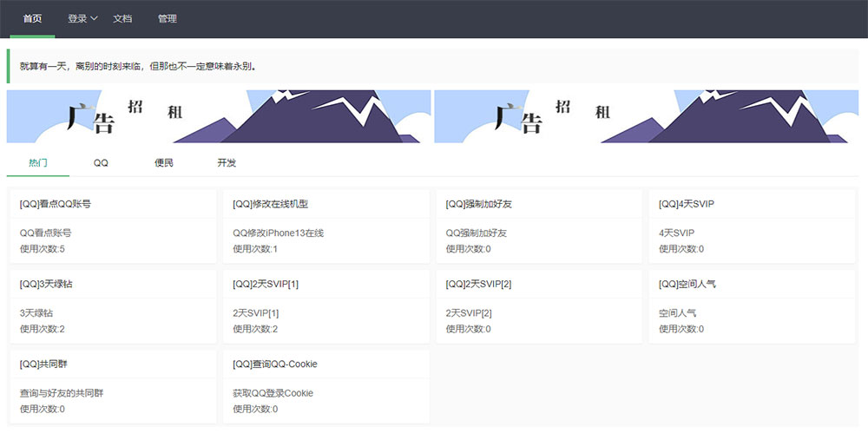Go to the 文档 menu item
Screen dimensions: 868x440
tap(122, 18)
